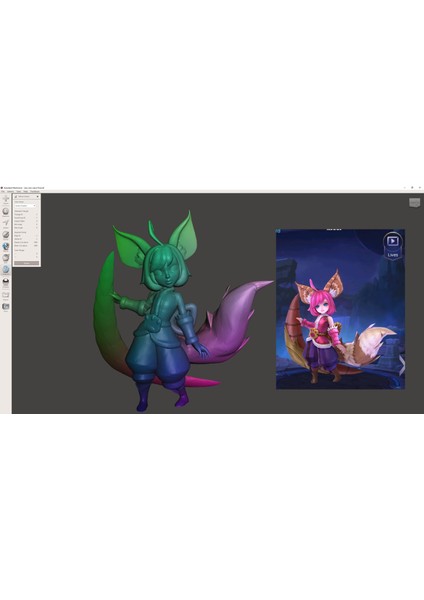Screen dimensions: 424x600
Task: Click the Lives play icon in reference image
Action: [x=393, y=241]
